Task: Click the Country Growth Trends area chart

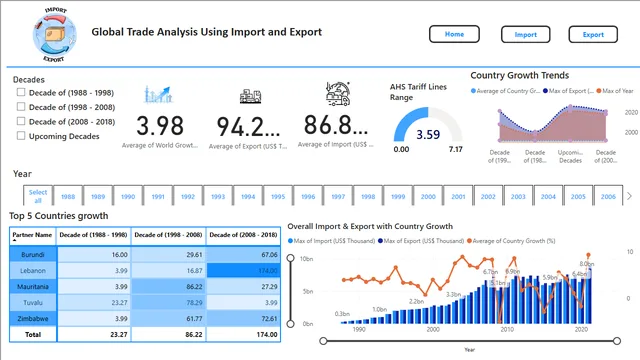Action: pyautogui.click(x=552, y=124)
